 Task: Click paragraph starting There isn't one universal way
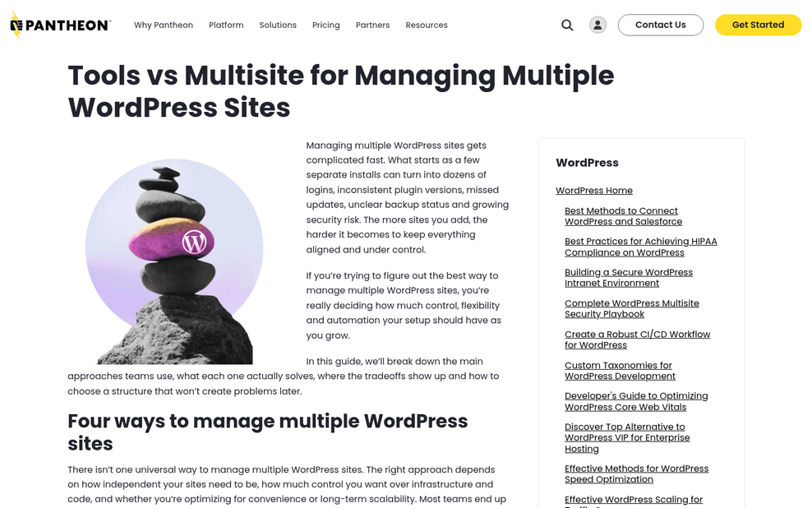click(x=287, y=484)
